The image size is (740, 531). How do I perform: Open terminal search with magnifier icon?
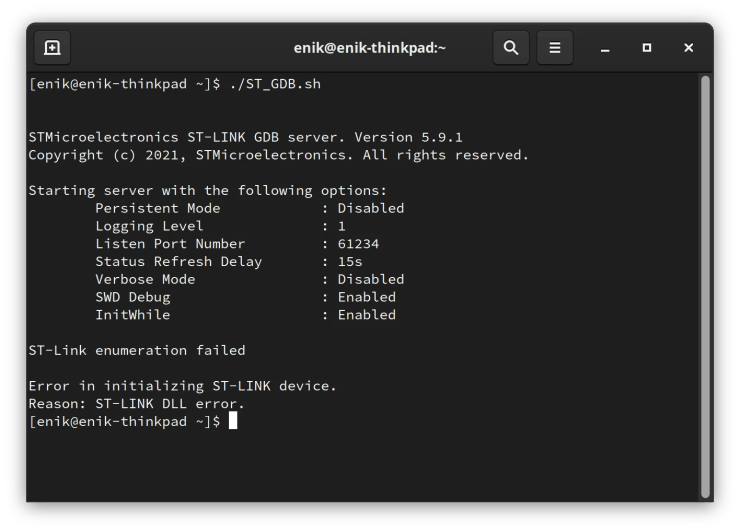pyautogui.click(x=511, y=48)
